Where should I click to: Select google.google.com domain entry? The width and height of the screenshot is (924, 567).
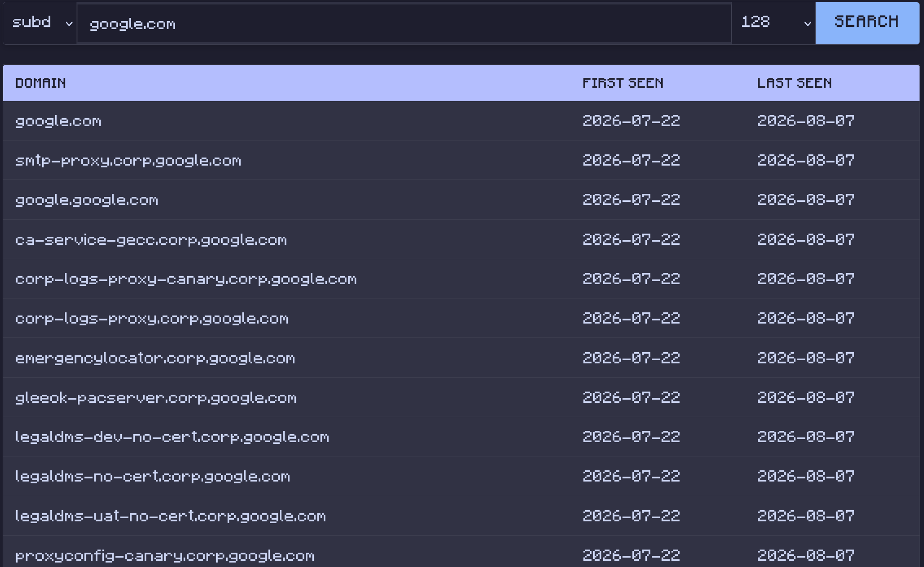pyautogui.click(x=87, y=200)
